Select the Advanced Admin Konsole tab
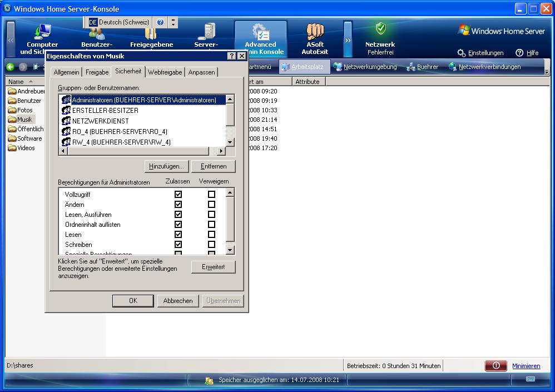 [260, 39]
